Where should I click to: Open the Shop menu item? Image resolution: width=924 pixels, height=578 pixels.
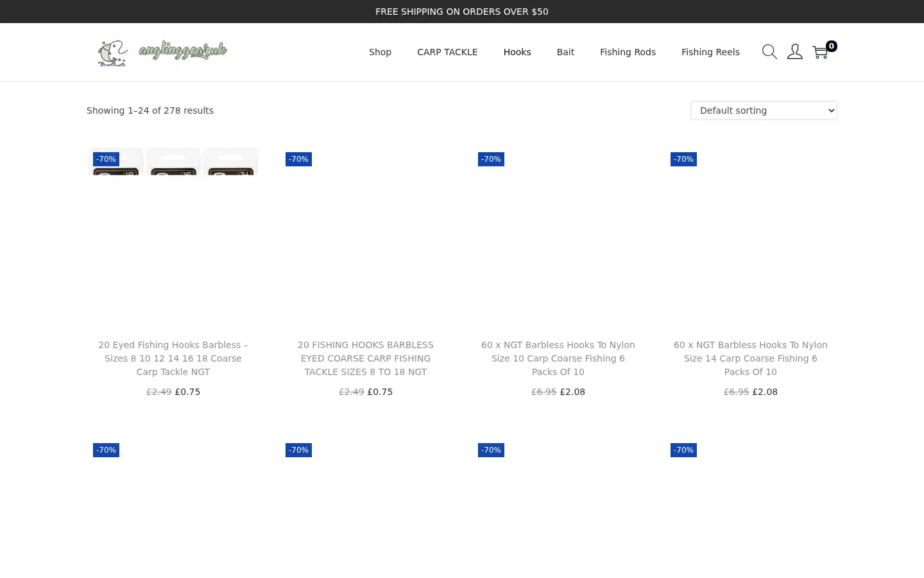[380, 52]
